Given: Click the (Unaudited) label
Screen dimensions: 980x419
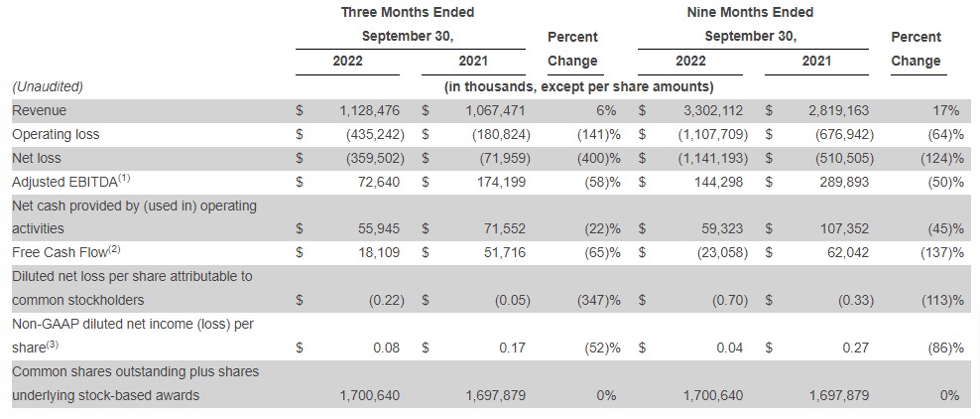Looking at the screenshot, I should pyautogui.click(x=48, y=86).
